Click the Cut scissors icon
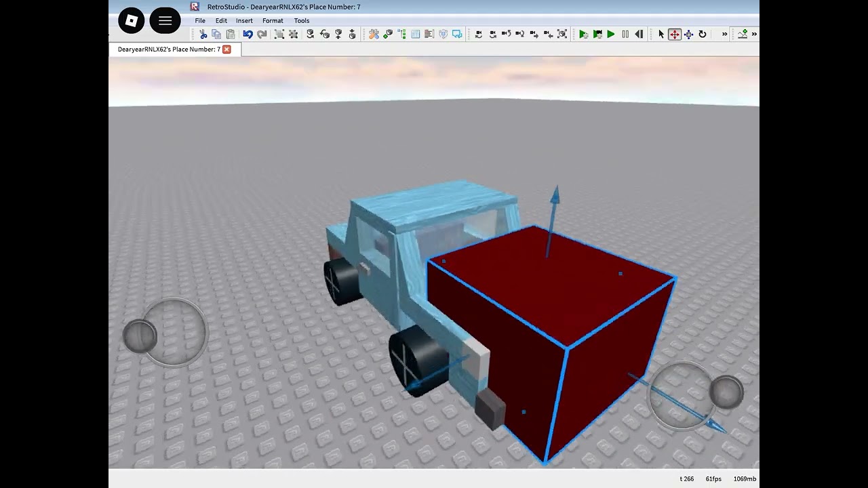Screen dimensions: 868x488 203,34
